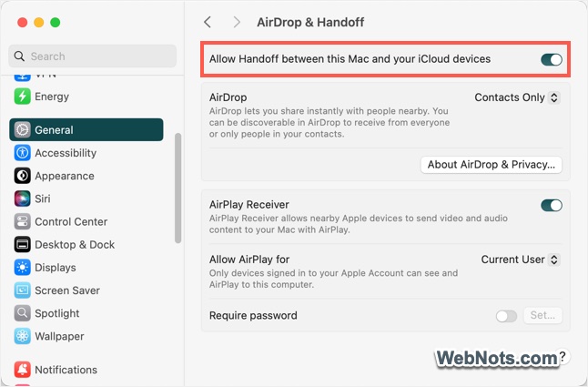
Task: Click the Siri icon in sidebar
Action: [x=22, y=199]
